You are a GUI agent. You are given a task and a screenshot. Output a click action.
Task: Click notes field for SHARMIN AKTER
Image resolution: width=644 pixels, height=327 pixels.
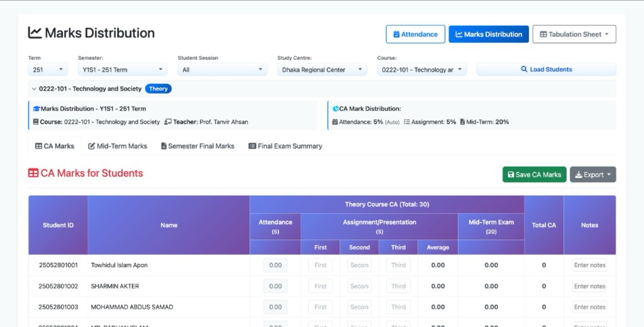(x=589, y=286)
